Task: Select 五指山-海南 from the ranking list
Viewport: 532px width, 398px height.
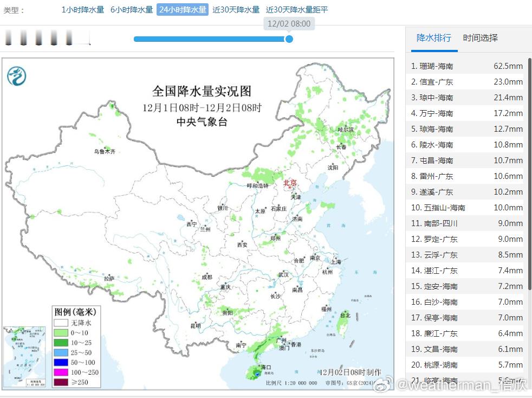Action: [x=466, y=207]
